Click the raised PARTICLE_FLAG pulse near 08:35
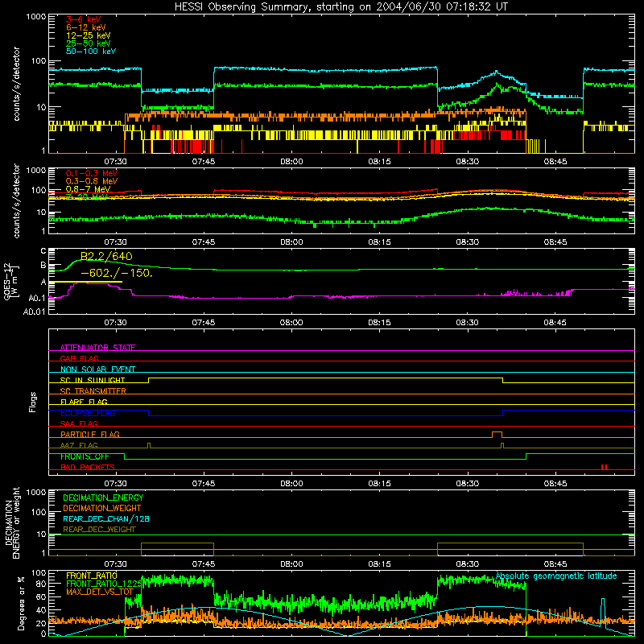Image resolution: width=644 pixels, height=644 pixels. pyautogui.click(x=497, y=435)
